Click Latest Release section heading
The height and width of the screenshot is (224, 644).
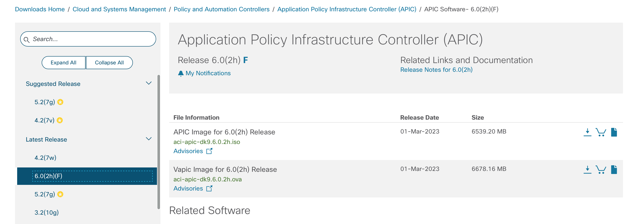[46, 139]
